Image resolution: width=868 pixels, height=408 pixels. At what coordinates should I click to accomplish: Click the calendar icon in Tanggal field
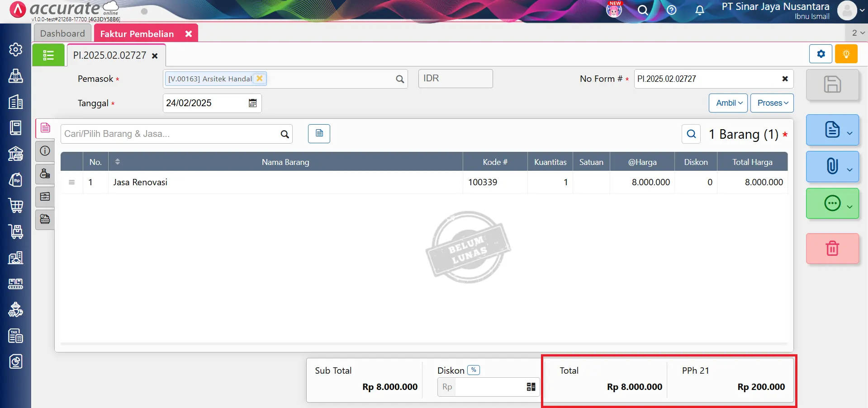252,103
